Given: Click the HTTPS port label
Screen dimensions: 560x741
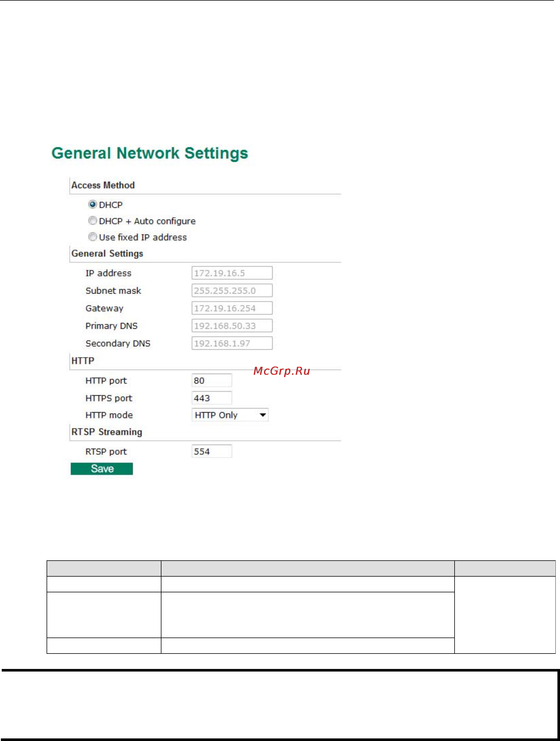Looking at the screenshot, I should [x=109, y=398].
